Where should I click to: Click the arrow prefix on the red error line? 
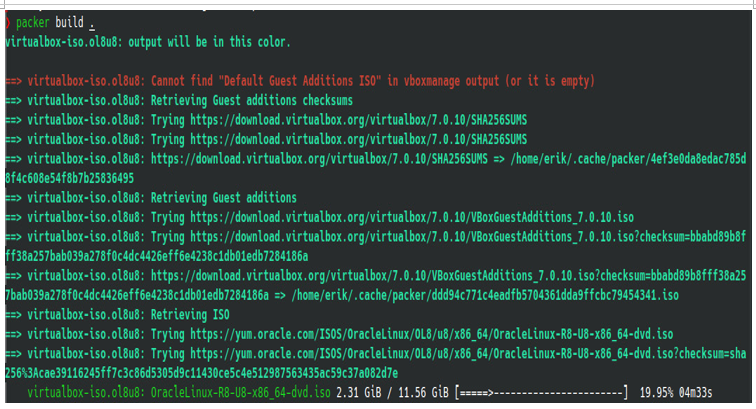tap(14, 81)
